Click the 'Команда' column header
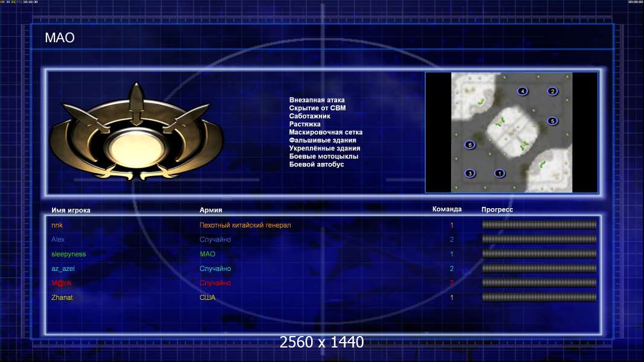This screenshot has width=644, height=362. pos(447,209)
